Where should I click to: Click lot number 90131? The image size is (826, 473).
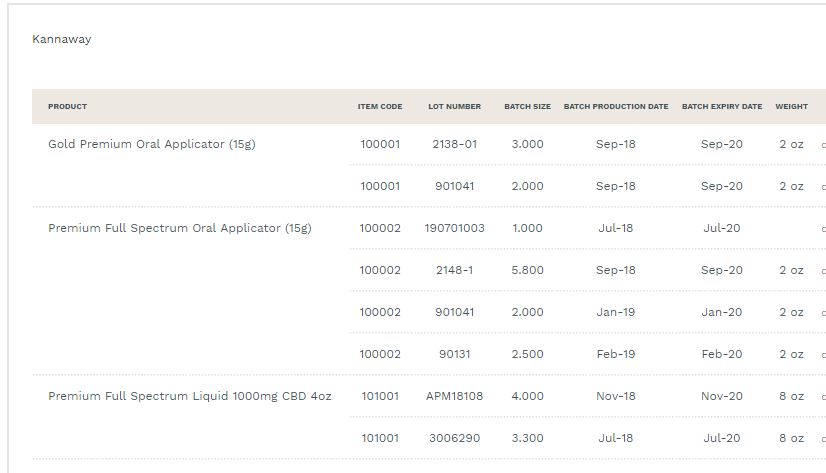tap(455, 354)
